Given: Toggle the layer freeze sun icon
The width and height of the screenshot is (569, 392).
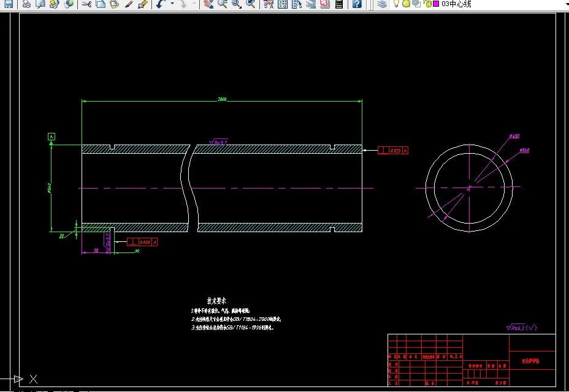Looking at the screenshot, I should pyautogui.click(x=407, y=4).
